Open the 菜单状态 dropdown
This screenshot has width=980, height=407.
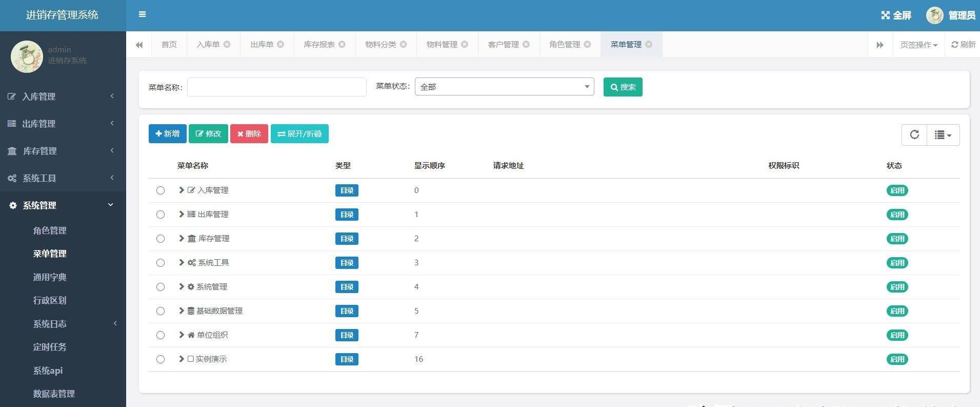click(x=504, y=87)
